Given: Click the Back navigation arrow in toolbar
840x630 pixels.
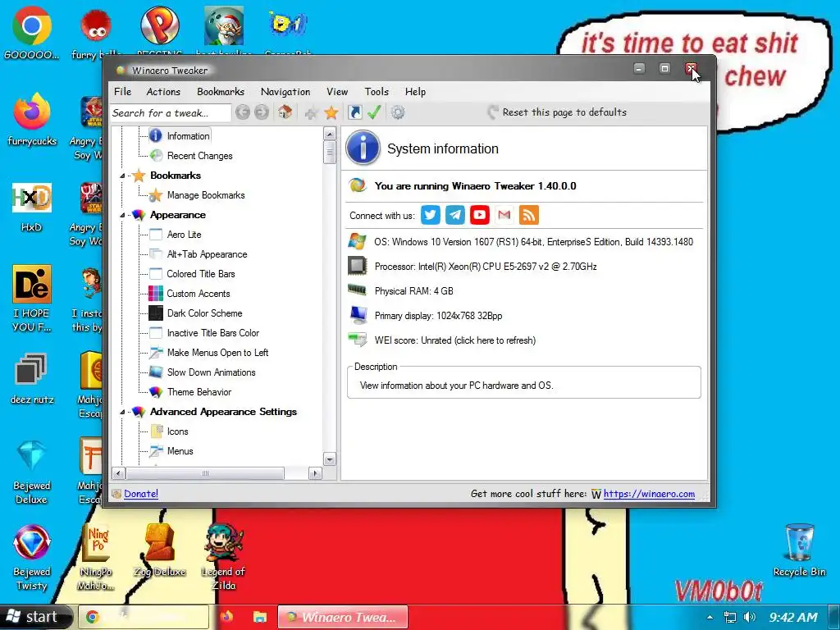Looking at the screenshot, I should click(243, 112).
